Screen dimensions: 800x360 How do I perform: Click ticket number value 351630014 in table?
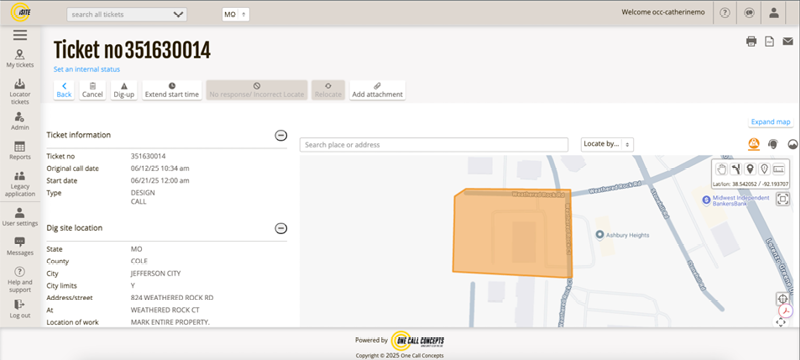[148, 156]
